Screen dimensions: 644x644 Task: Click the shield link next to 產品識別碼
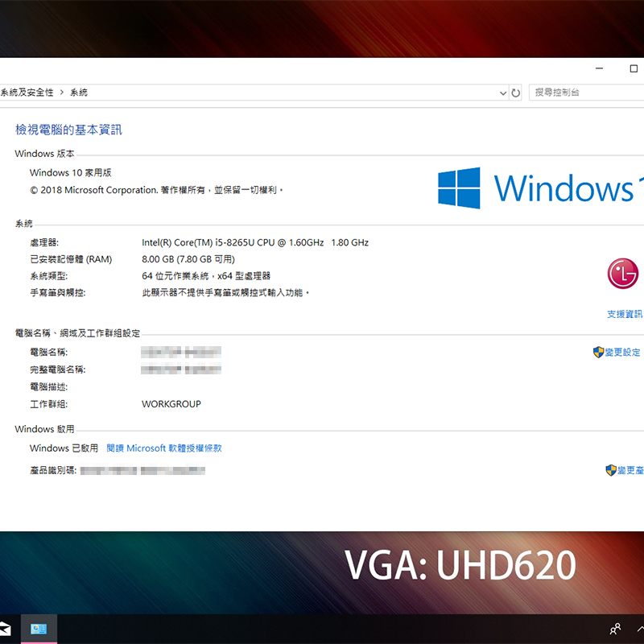(625, 470)
